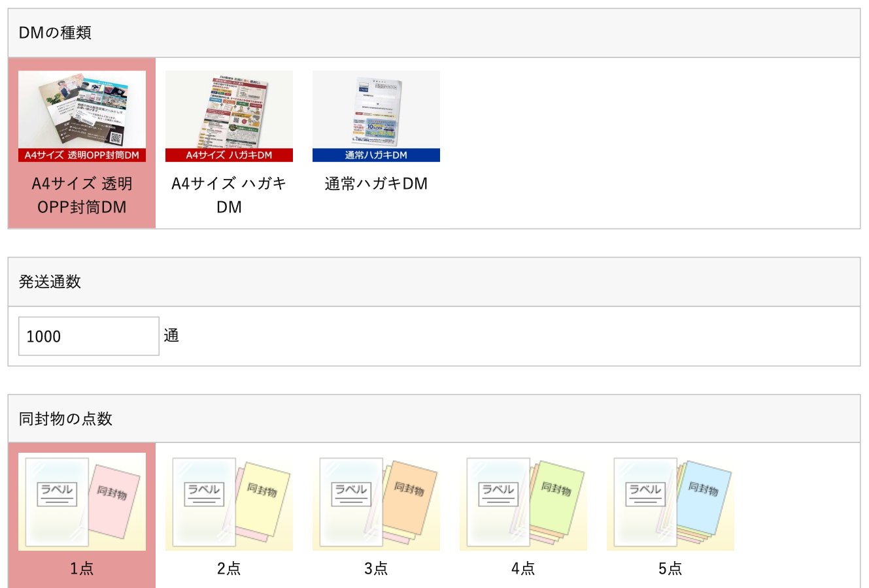Viewport: 869px width, 588px height.
Task: Click the 同封物の点数 section heading
Action: click(x=65, y=419)
